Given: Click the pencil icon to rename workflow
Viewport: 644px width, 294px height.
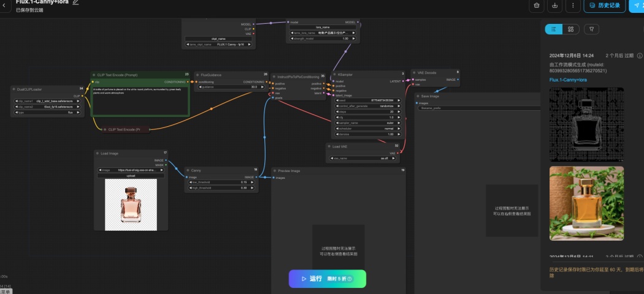Looking at the screenshot, I should click(x=75, y=2).
